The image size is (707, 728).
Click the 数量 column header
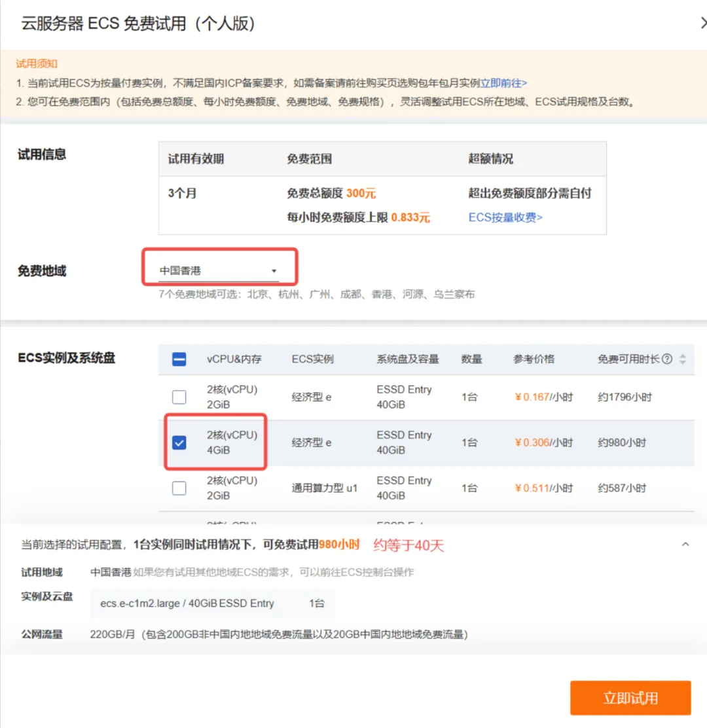coord(471,359)
